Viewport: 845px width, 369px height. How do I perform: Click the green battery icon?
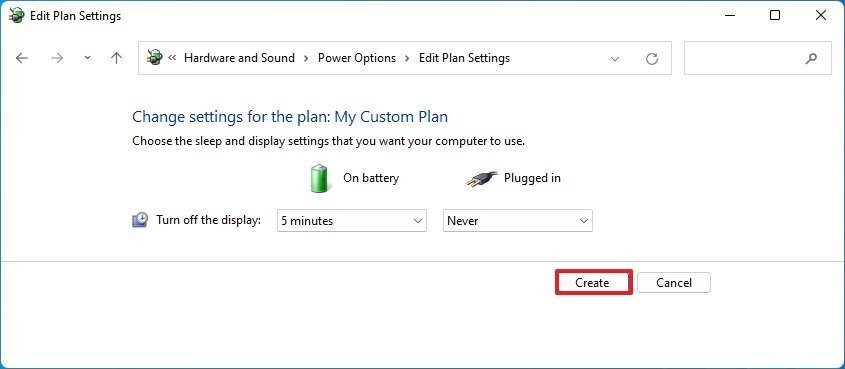(318, 178)
